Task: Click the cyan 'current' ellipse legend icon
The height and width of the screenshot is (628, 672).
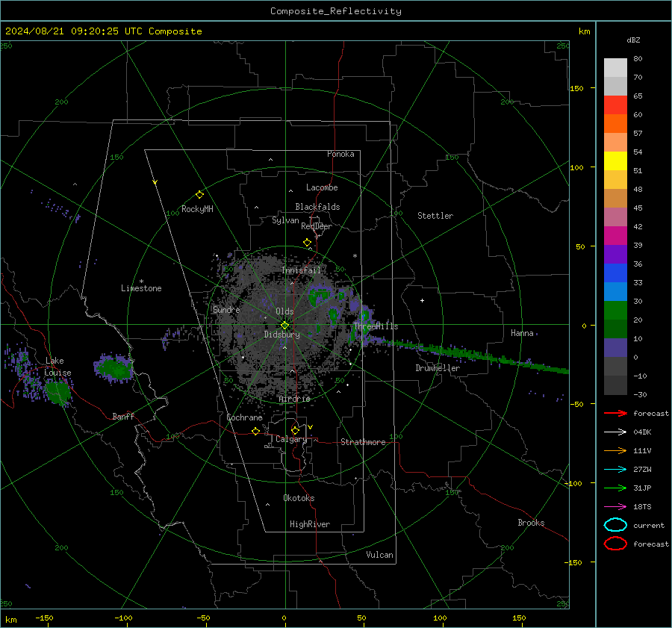Action: [615, 525]
